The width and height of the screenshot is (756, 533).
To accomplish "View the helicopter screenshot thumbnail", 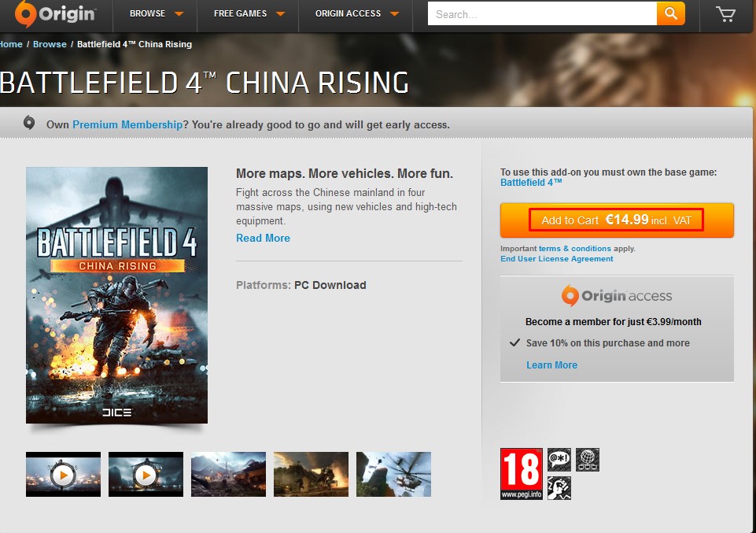I will [393, 474].
